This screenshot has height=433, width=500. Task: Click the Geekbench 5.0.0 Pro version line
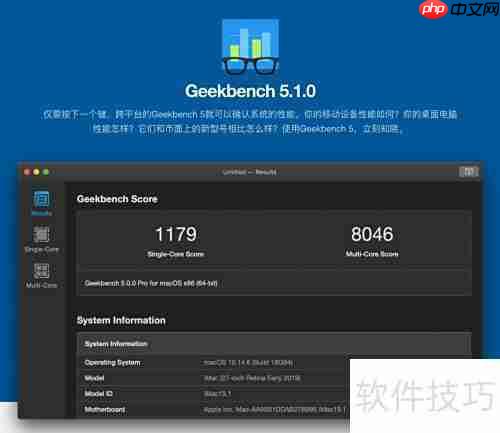151,283
